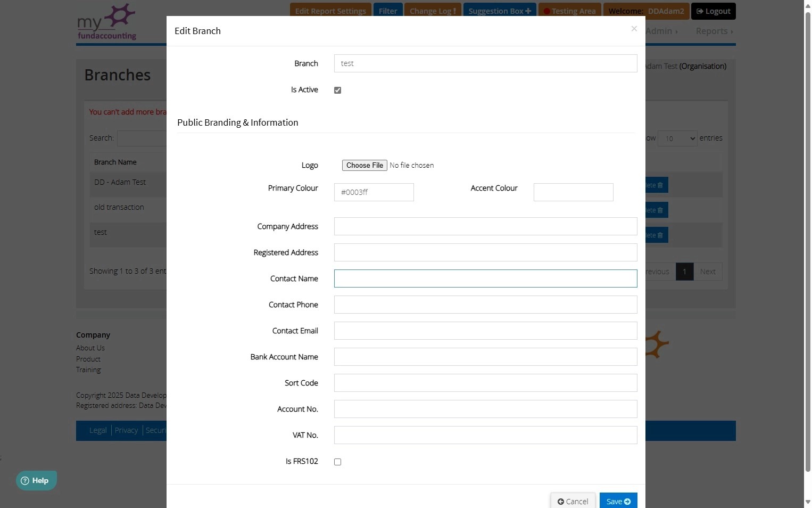Image resolution: width=812 pixels, height=508 pixels.
Task: Focus the Branch name field
Action: 485,63
